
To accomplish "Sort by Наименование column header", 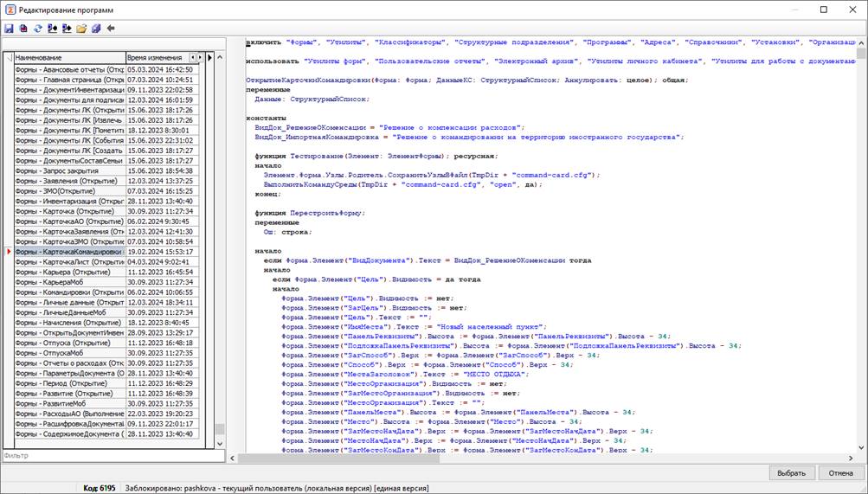I will coord(70,57).
